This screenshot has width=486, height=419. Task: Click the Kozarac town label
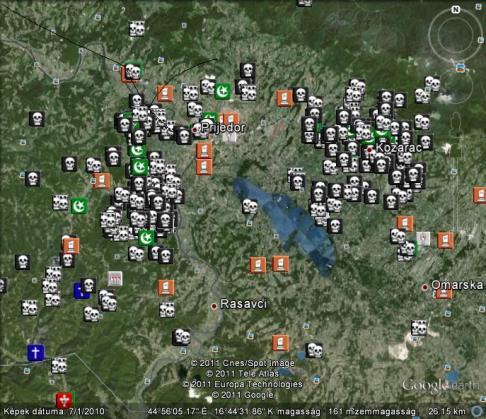[x=398, y=148]
